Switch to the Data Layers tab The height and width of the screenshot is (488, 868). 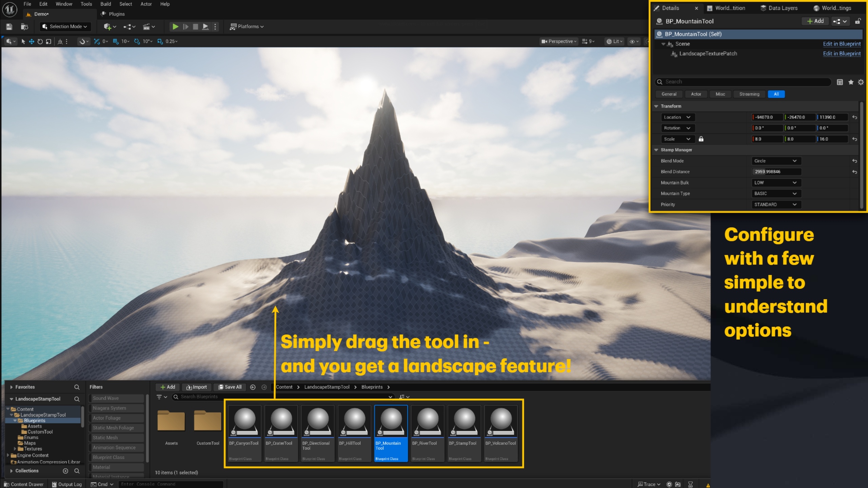coord(779,8)
